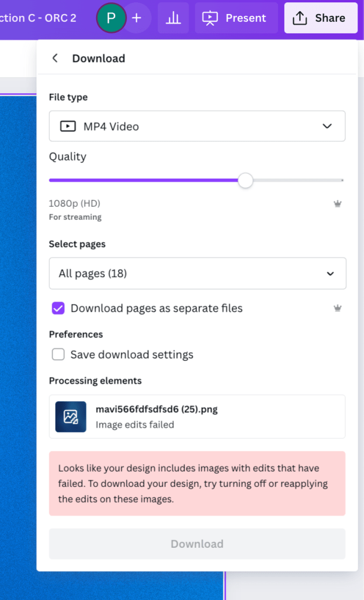
Task: Click the disabled Download button
Action: (197, 544)
